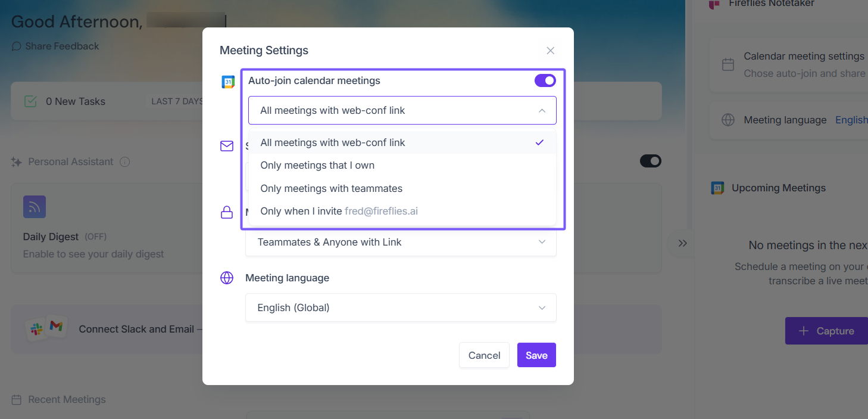Click the green tasks checkmark icon
The width and height of the screenshot is (868, 419).
pos(30,101)
